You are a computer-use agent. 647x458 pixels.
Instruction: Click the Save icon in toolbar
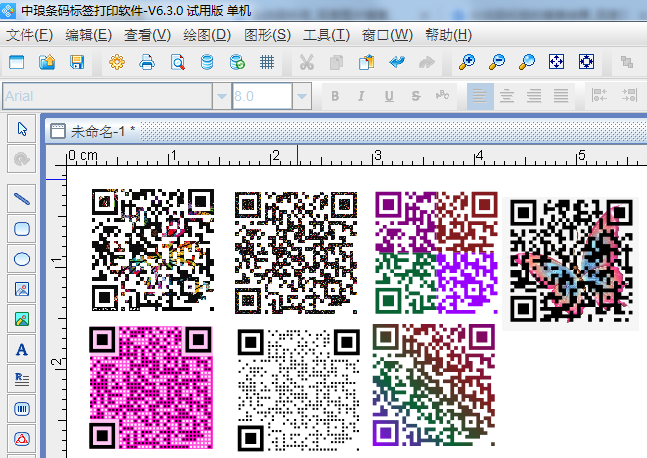pos(76,62)
